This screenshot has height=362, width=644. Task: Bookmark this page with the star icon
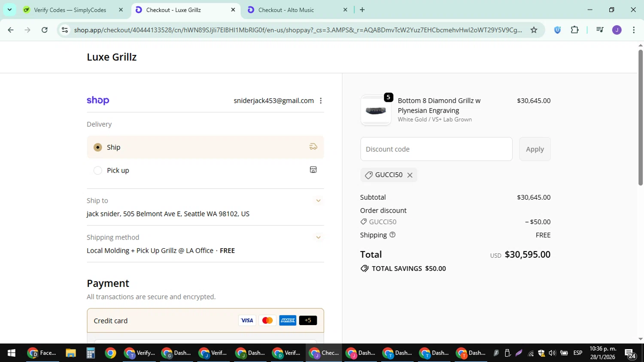(x=534, y=30)
